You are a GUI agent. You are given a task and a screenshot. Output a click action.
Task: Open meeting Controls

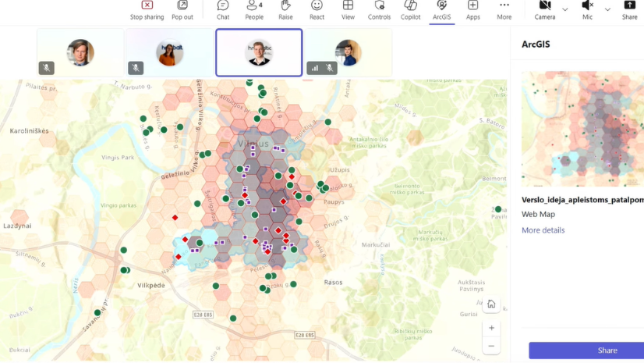379,10
